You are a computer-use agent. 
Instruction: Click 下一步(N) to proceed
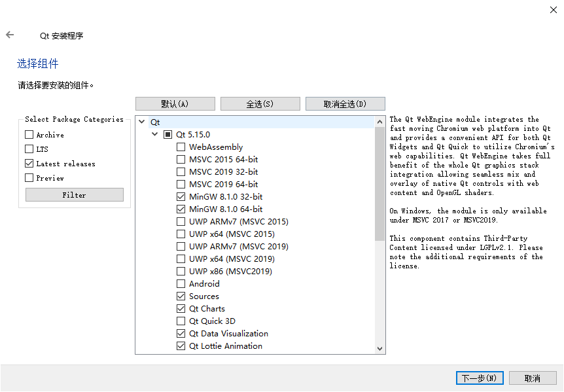480,378
